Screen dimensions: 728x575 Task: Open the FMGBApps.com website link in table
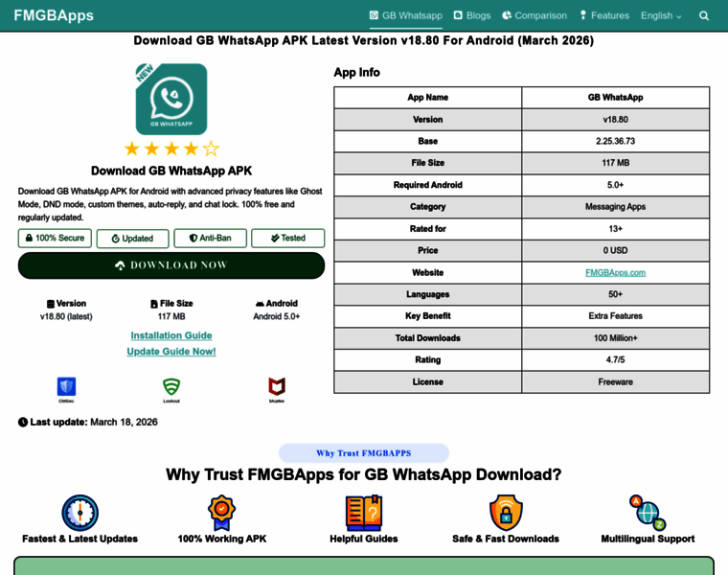[x=615, y=272]
